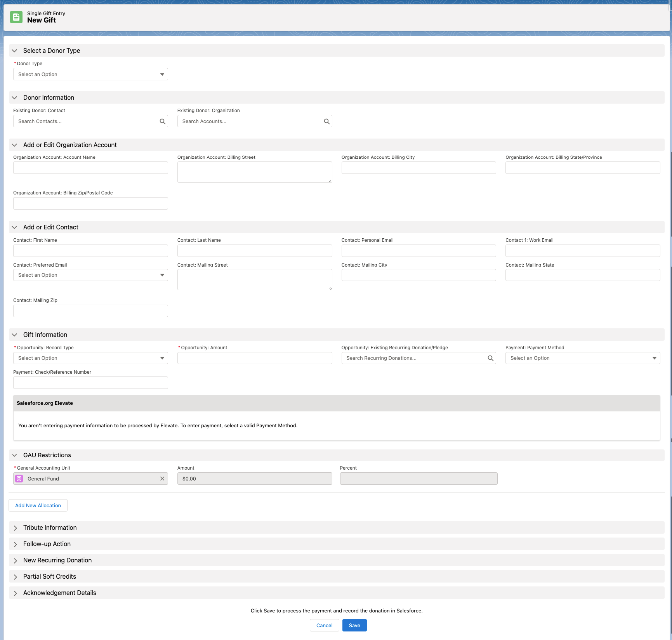Viewport: 672px width, 640px height.
Task: Click the Contact First Name field
Action: click(90, 251)
